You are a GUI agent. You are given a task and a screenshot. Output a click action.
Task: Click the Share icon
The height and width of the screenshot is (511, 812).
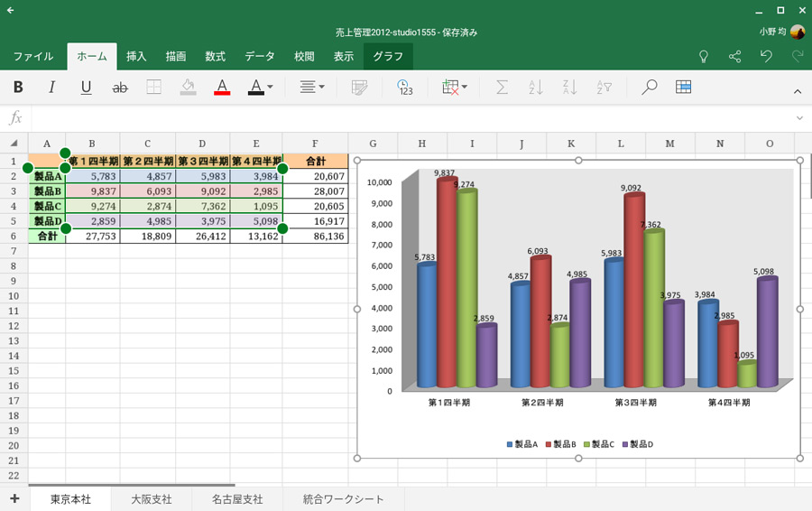[x=734, y=56]
